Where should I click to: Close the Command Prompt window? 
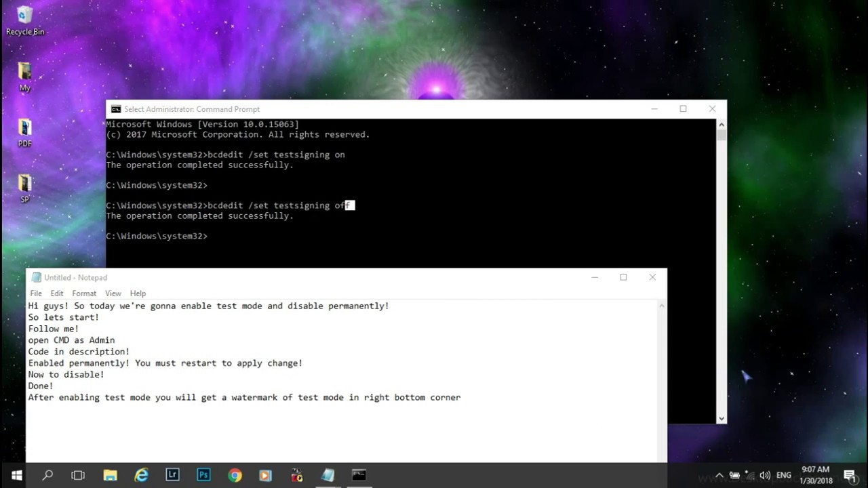[x=712, y=108]
